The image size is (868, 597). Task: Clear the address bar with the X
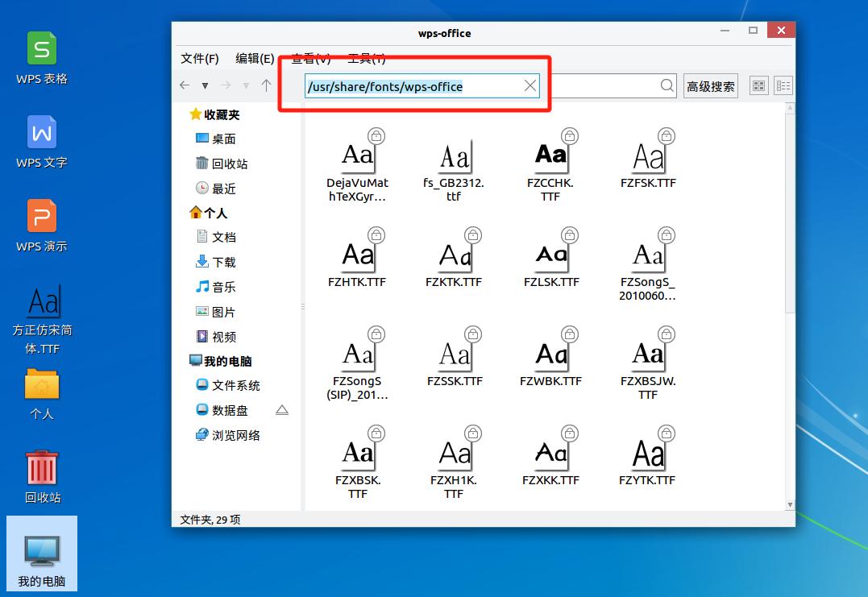(x=530, y=85)
